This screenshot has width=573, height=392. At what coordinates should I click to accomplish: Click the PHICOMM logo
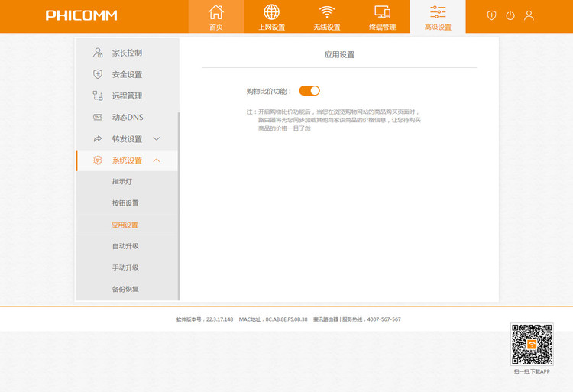[x=81, y=15]
